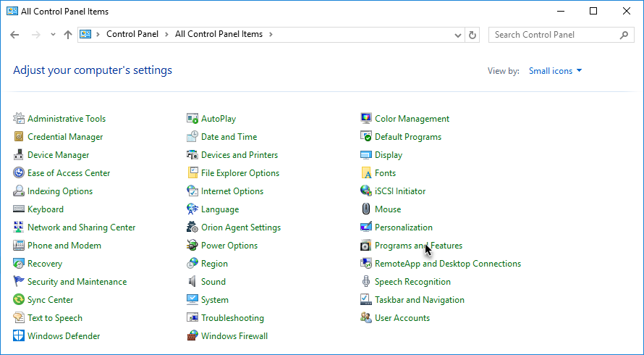644x355 pixels.
Task: Expand chevron before Control Panel breadcrumb
Action: click(98, 35)
